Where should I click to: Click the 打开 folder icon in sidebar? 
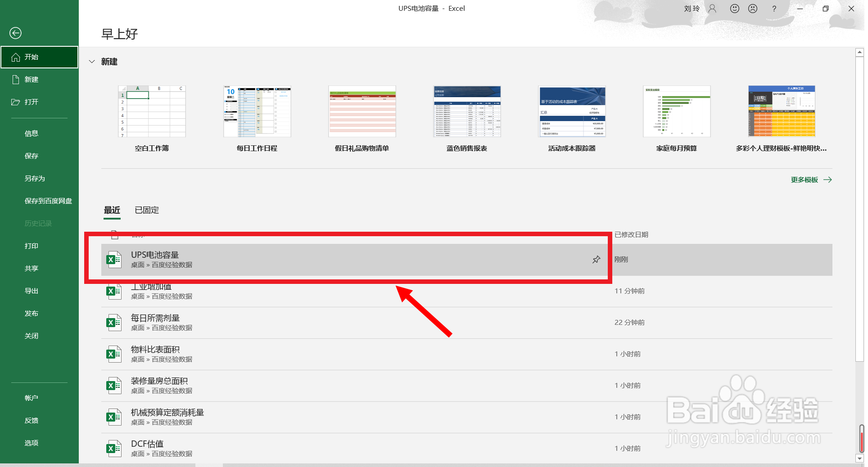point(16,102)
